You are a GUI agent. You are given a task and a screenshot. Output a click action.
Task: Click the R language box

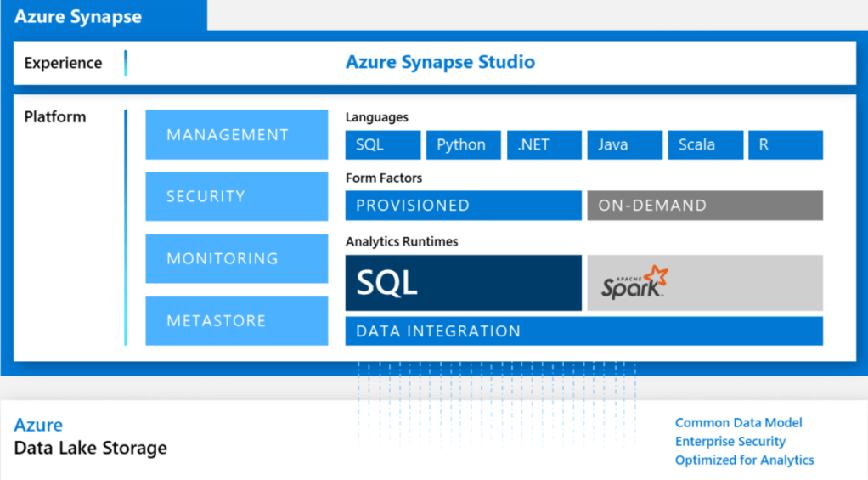(x=785, y=144)
